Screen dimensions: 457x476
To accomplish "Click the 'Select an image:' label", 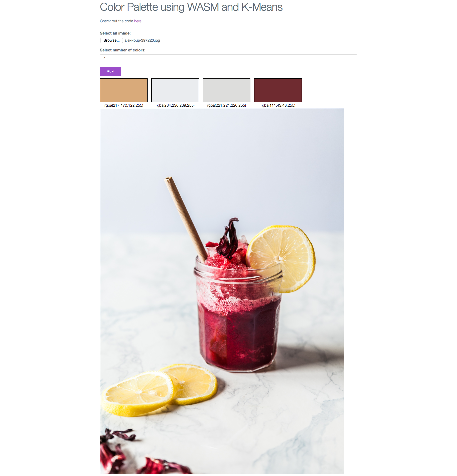I will point(115,33).
